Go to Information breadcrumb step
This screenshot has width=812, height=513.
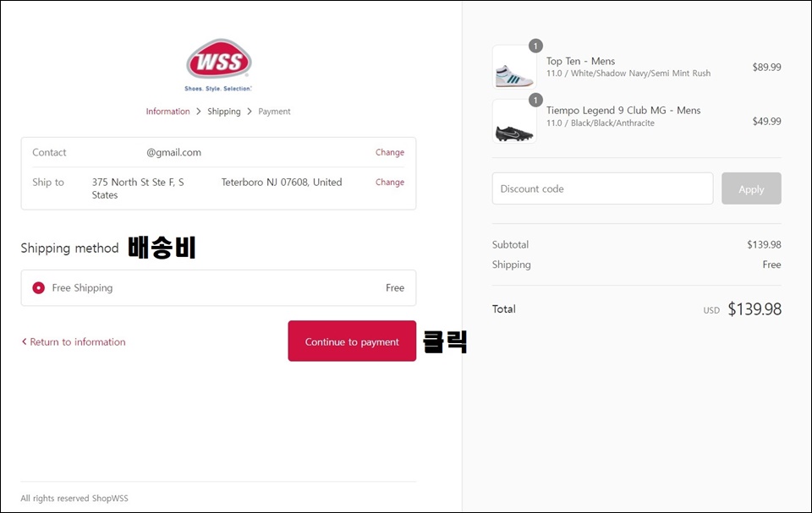[167, 112]
